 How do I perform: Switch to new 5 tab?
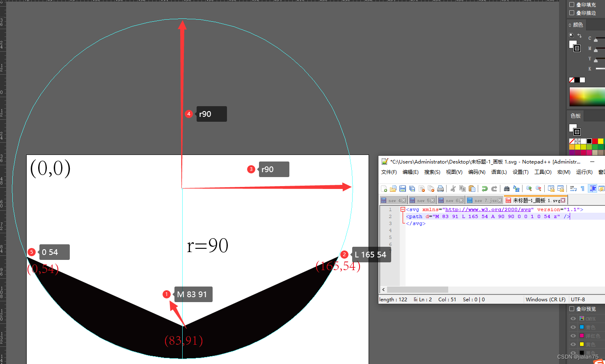point(422,200)
